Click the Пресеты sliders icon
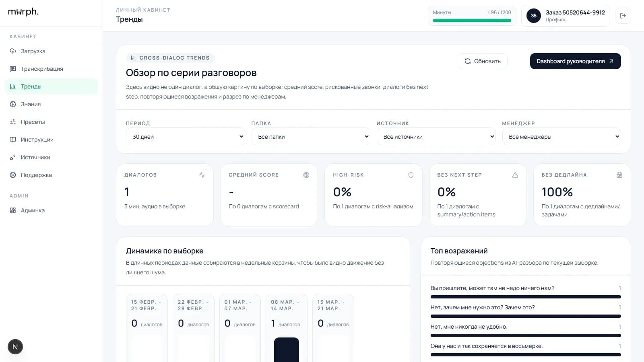 click(13, 122)
